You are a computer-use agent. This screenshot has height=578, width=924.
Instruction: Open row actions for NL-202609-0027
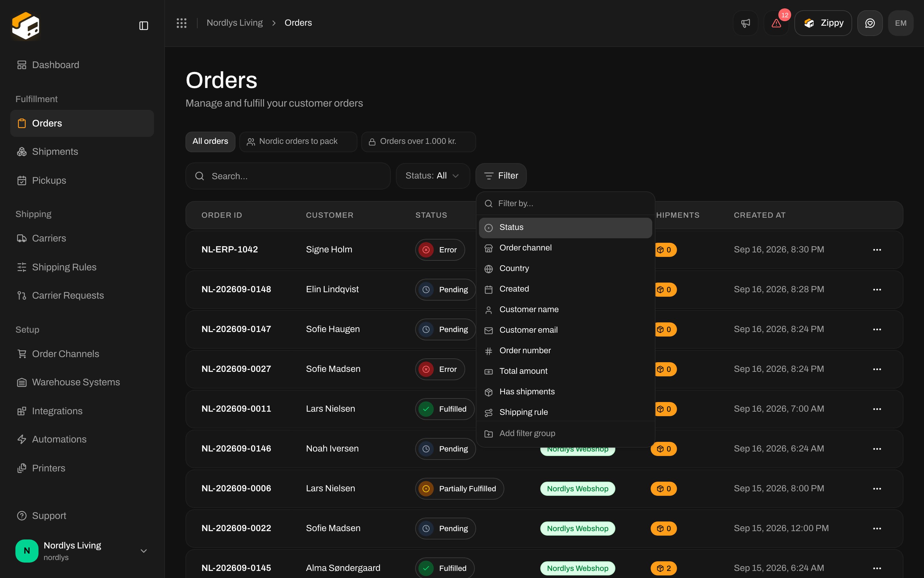pos(877,369)
